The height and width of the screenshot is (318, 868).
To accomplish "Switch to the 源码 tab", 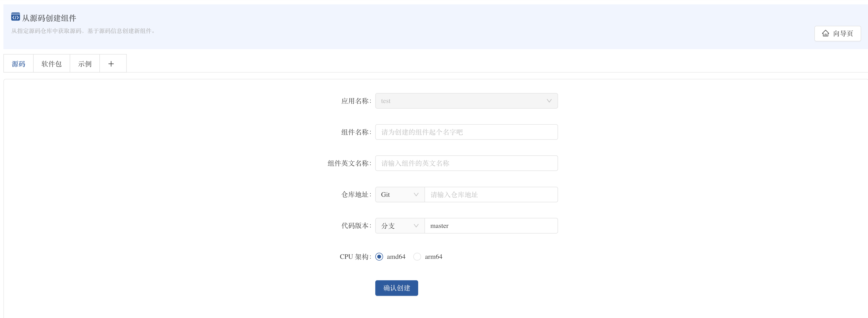I will click(x=19, y=64).
